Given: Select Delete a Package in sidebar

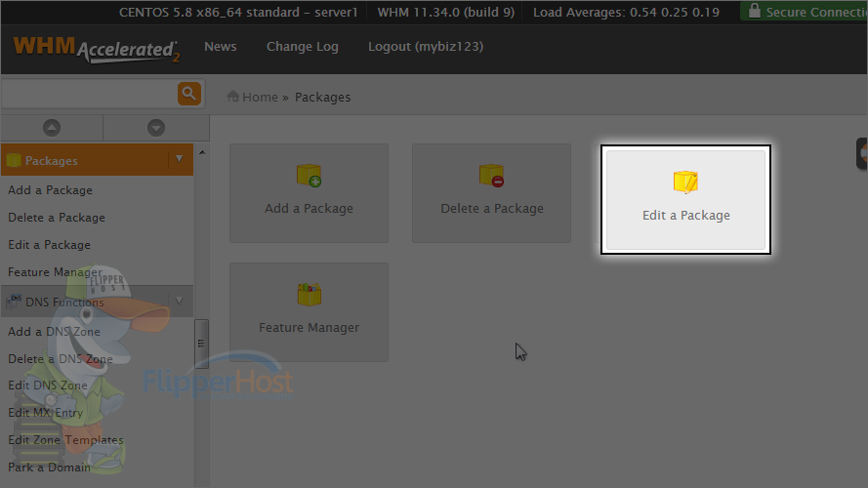Looking at the screenshot, I should coord(57,218).
